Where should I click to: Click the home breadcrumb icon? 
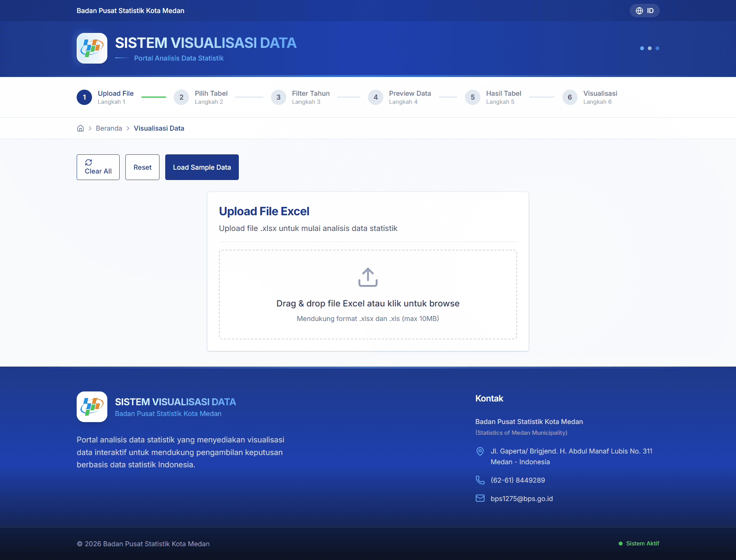[x=80, y=128]
